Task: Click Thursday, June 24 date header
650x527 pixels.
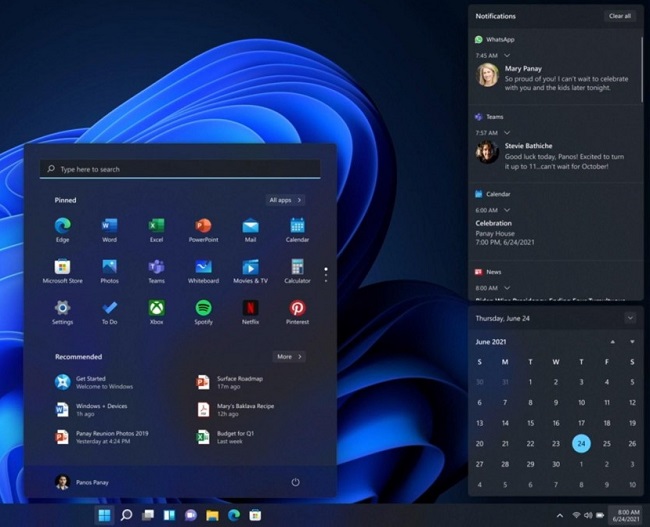Action: click(x=502, y=318)
